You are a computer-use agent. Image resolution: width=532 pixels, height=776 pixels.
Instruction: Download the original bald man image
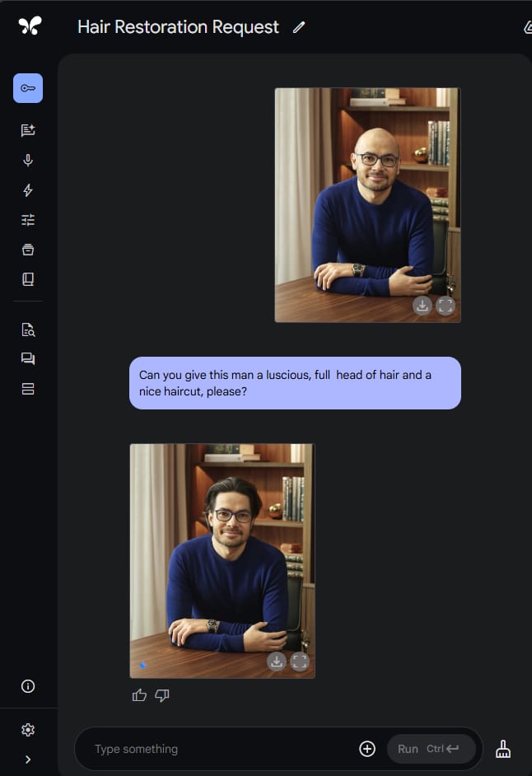pos(422,306)
